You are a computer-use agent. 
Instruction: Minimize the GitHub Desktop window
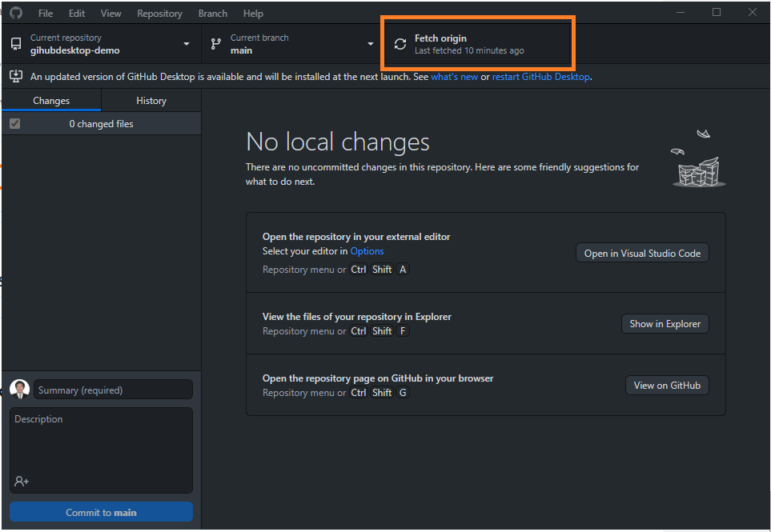[x=681, y=12]
